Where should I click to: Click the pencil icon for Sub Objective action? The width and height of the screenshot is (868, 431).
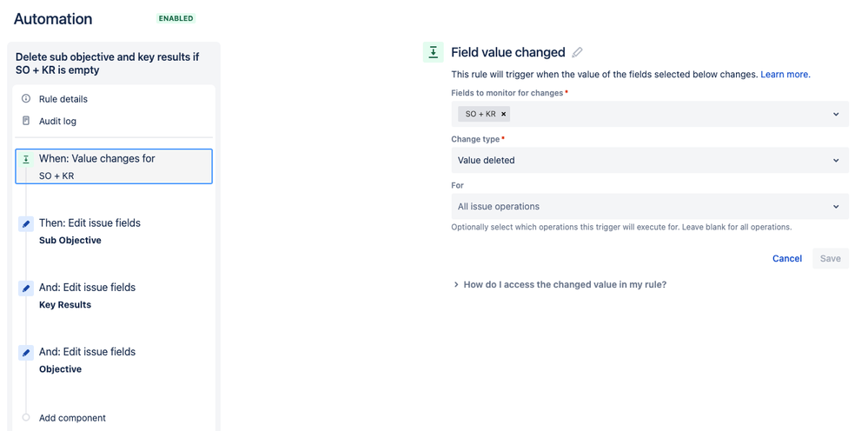(25, 224)
